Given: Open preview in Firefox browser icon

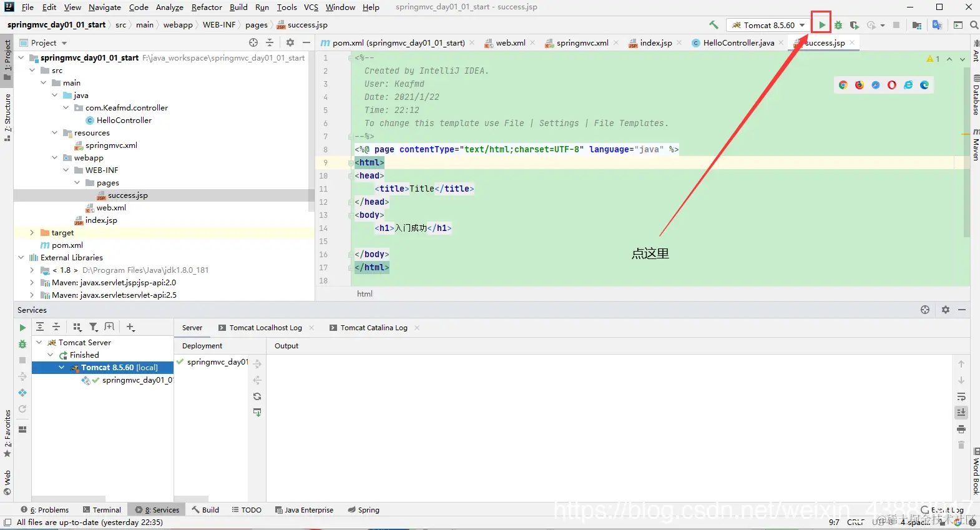Looking at the screenshot, I should 860,85.
